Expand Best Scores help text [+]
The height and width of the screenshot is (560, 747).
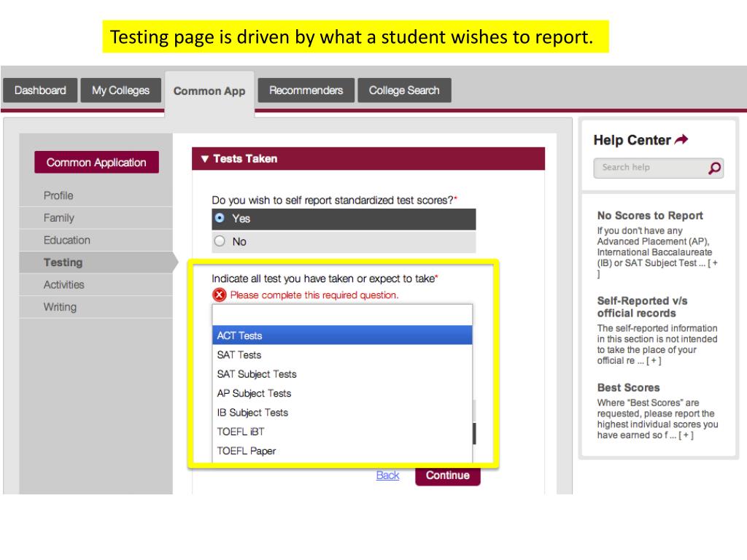point(686,435)
